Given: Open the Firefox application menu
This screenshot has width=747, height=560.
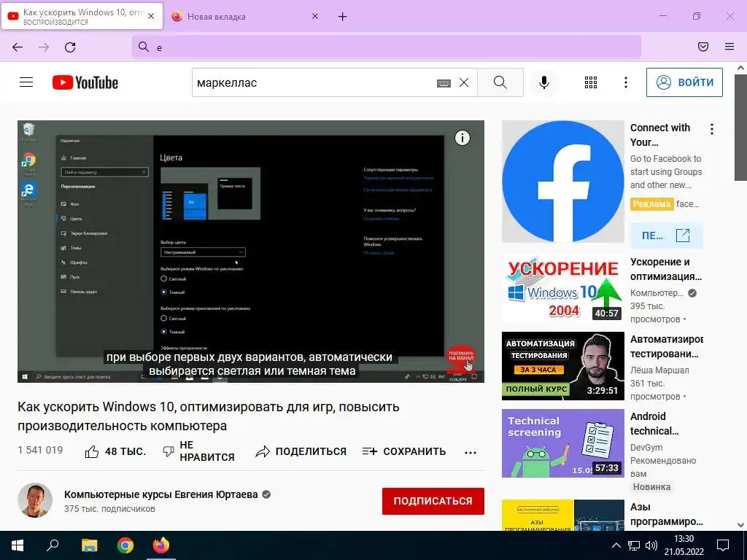Looking at the screenshot, I should click(x=729, y=47).
